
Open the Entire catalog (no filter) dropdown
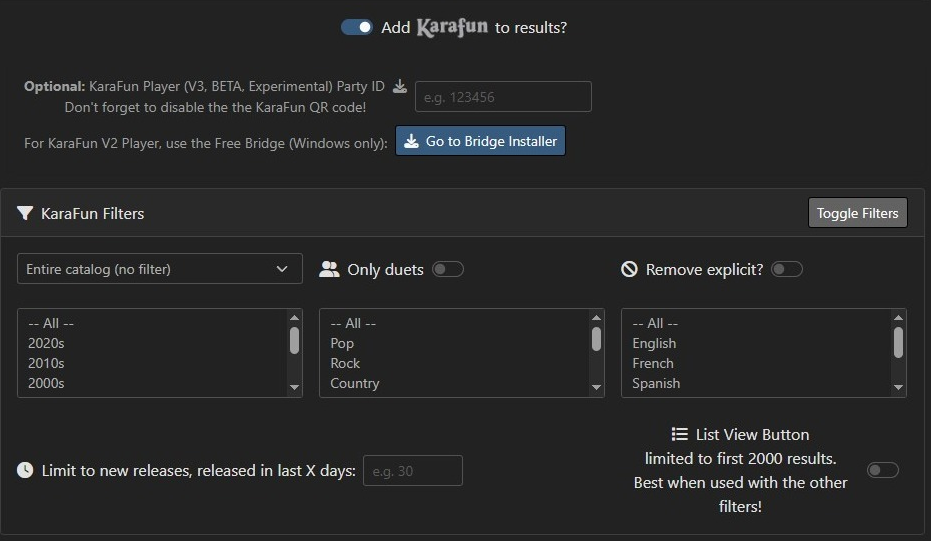160,269
